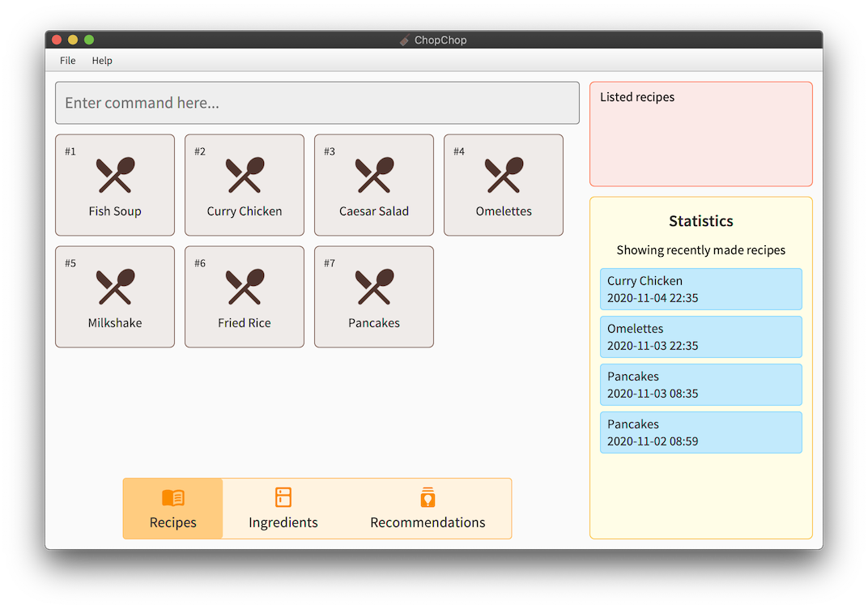Click the Omelettes utensils icon
This screenshot has width=868, height=609.
tap(504, 175)
